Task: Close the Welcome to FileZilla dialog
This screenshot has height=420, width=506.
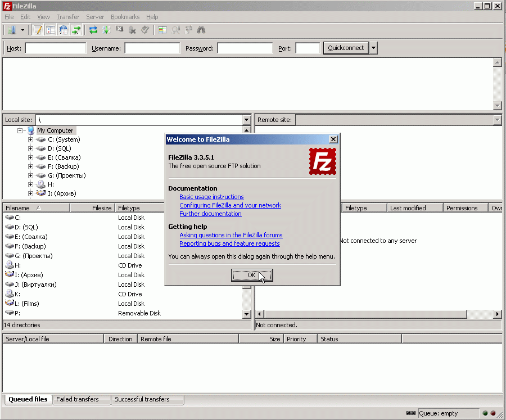Action: pos(333,139)
